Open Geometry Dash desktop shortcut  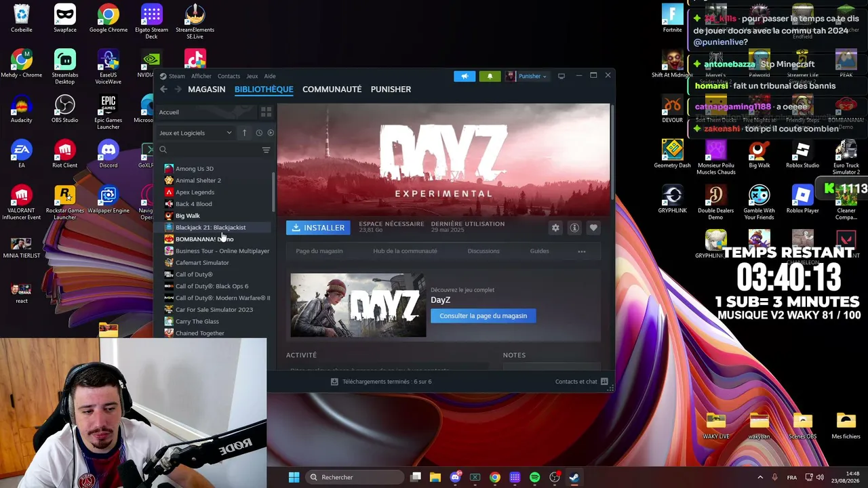pos(672,154)
